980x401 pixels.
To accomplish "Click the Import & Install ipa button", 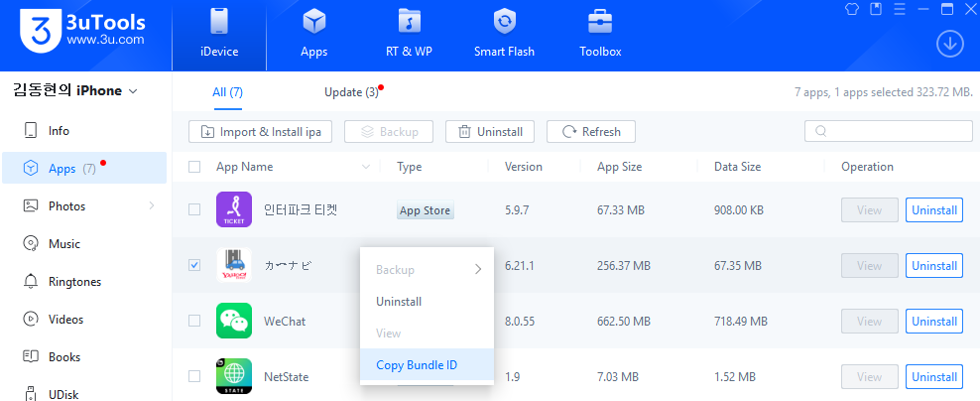I will (261, 131).
